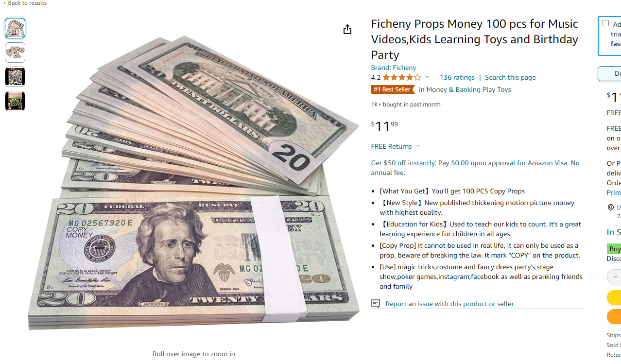Viewport: 621px width, 364px height.
Task: Click the share icon above product image
Action: coord(347,30)
